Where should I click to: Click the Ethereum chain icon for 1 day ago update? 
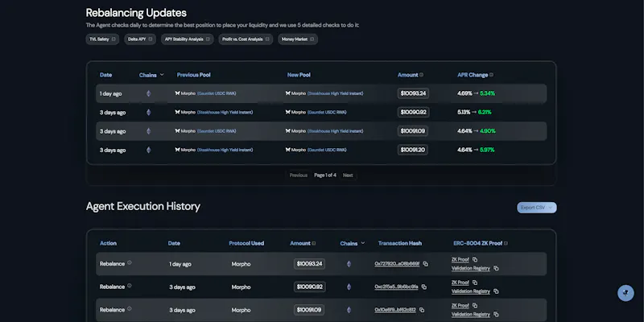click(149, 93)
